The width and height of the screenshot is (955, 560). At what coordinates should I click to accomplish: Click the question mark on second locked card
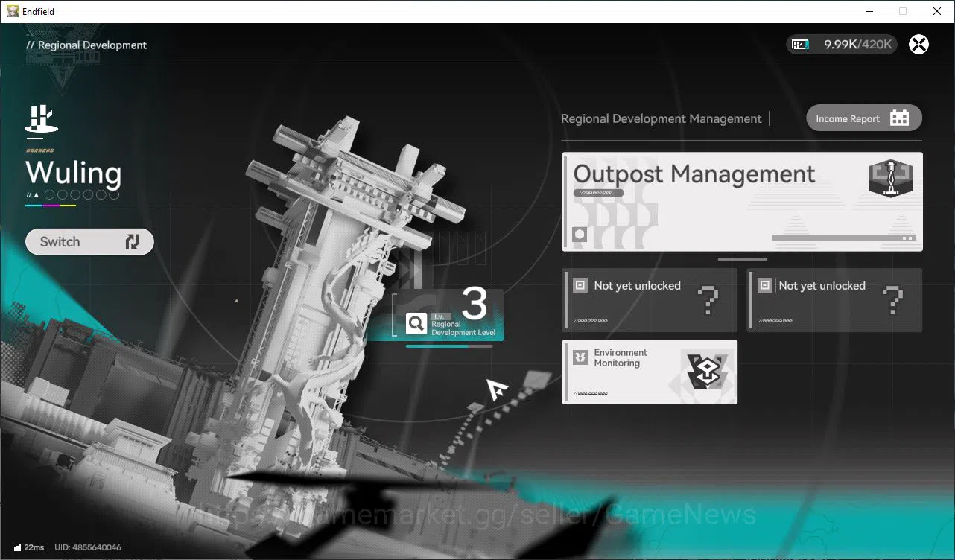point(892,301)
